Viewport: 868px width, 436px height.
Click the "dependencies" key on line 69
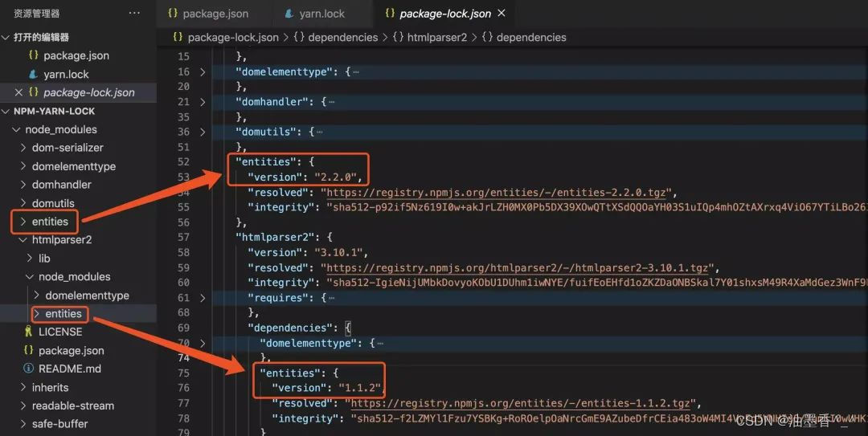click(x=290, y=328)
